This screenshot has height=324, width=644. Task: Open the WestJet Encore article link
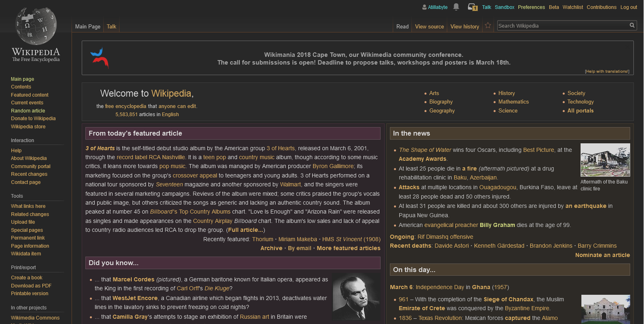pyautogui.click(x=135, y=298)
